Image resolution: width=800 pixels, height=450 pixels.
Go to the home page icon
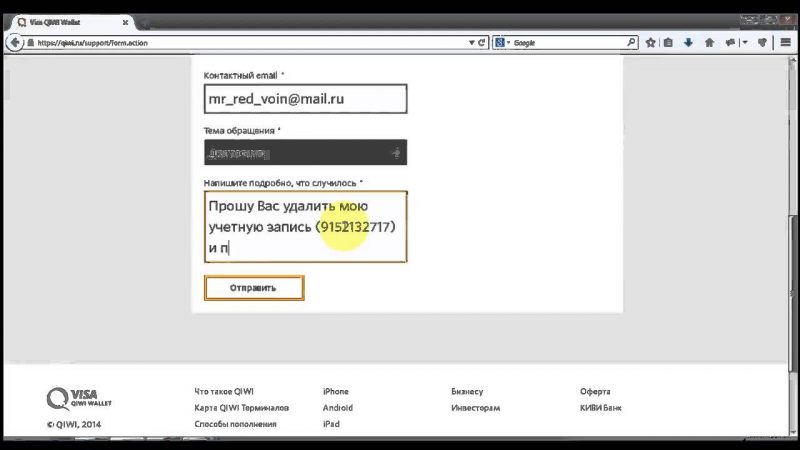click(710, 43)
